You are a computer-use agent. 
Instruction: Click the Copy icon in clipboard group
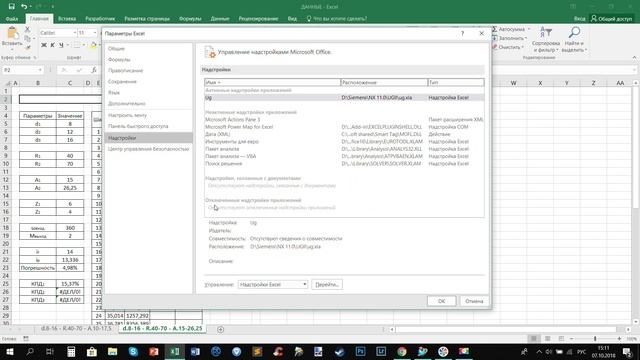[x=27, y=38]
